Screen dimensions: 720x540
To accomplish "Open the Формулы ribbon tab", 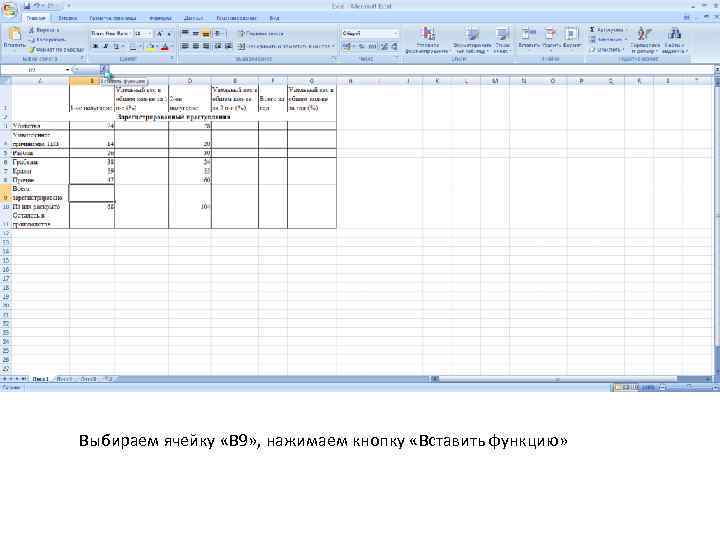I will pyautogui.click(x=160, y=18).
